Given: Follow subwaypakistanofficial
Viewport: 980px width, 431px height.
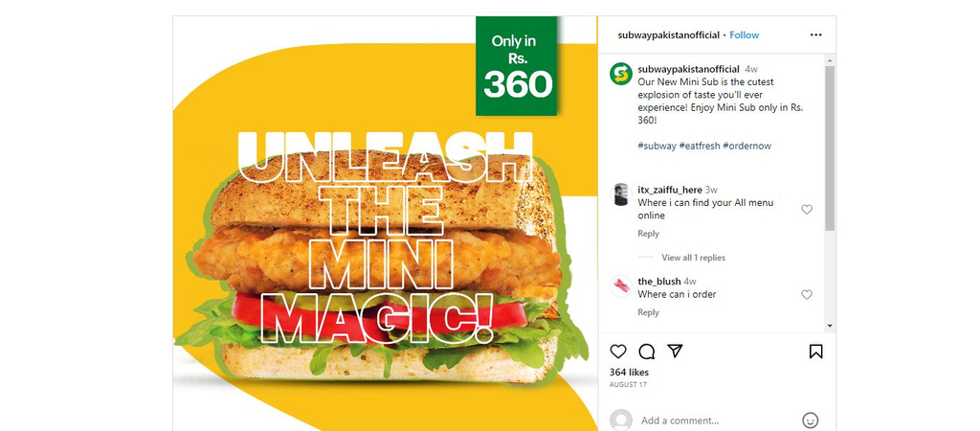Looking at the screenshot, I should point(745,35).
